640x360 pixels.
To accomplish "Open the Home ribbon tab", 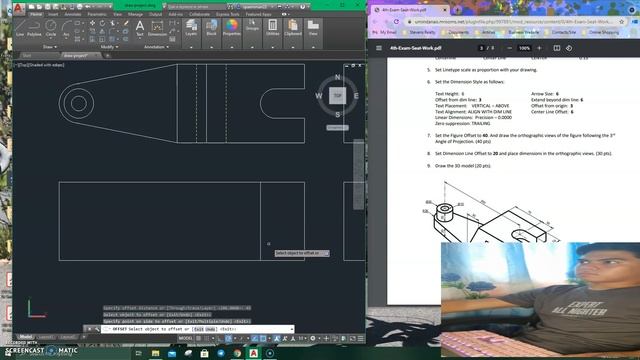I will point(36,14).
